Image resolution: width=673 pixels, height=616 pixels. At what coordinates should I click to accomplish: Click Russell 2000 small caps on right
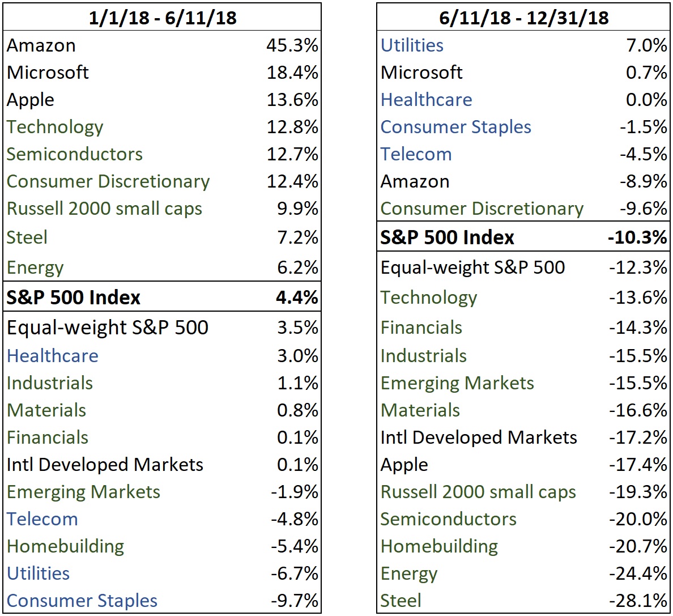click(x=478, y=492)
